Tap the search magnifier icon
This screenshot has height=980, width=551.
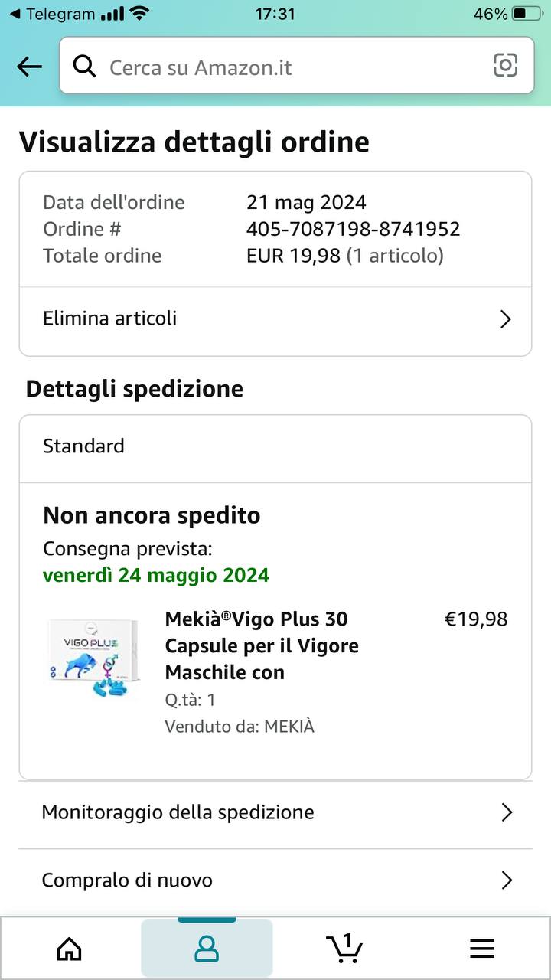pos(84,67)
